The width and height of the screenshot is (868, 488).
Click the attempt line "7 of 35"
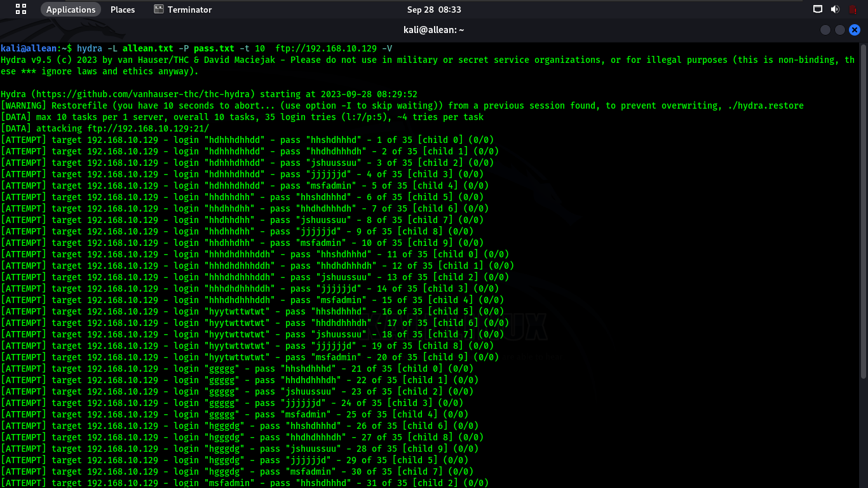point(245,208)
